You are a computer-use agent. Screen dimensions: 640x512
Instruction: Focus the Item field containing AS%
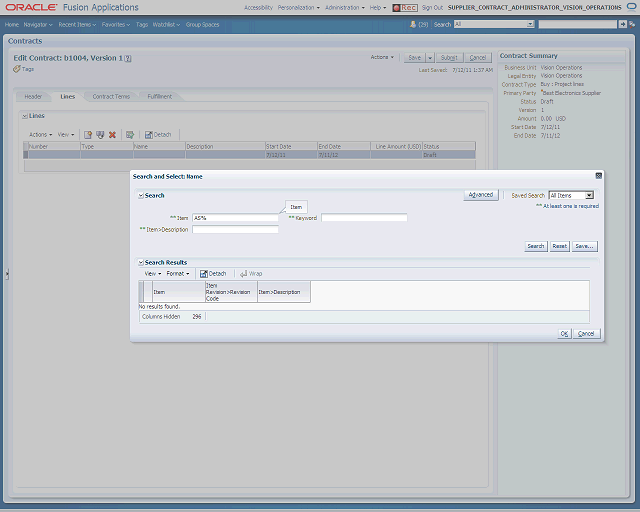click(x=236, y=218)
